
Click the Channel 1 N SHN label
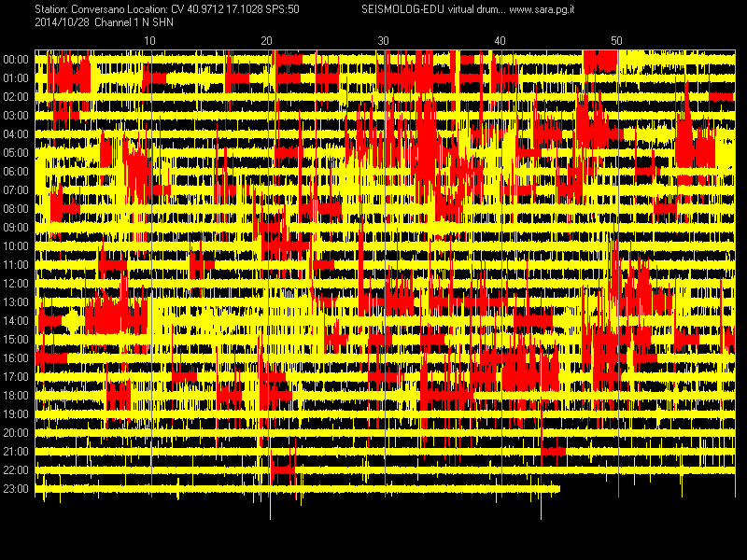134,22
